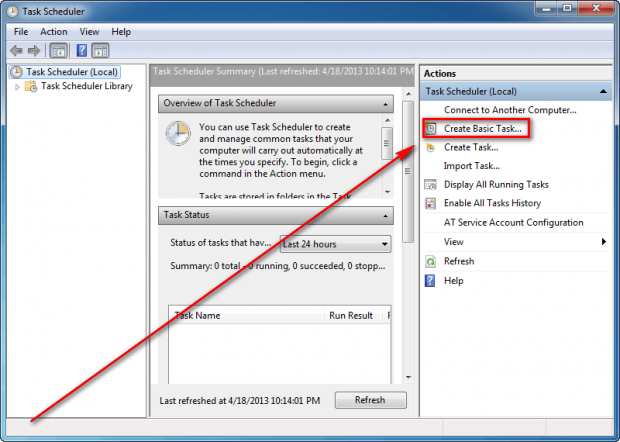The height and width of the screenshot is (442, 620).
Task: Collapse the Task Scheduler (Local) actions group
Action: pyautogui.click(x=603, y=91)
